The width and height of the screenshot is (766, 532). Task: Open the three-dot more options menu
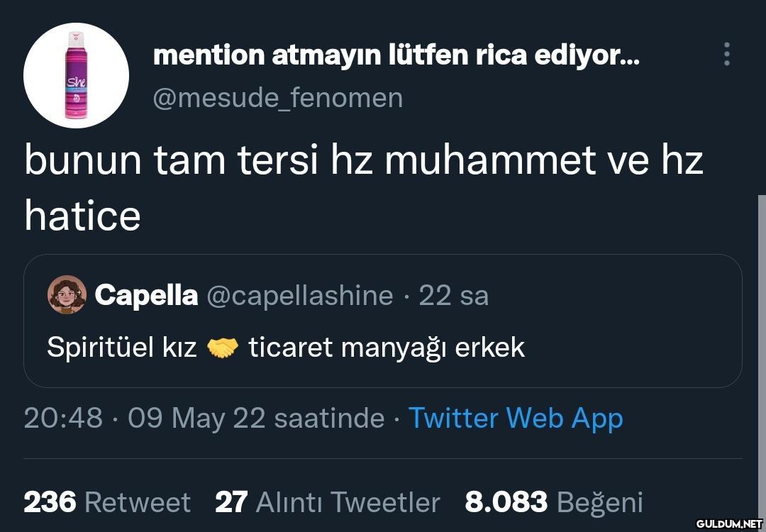726,54
